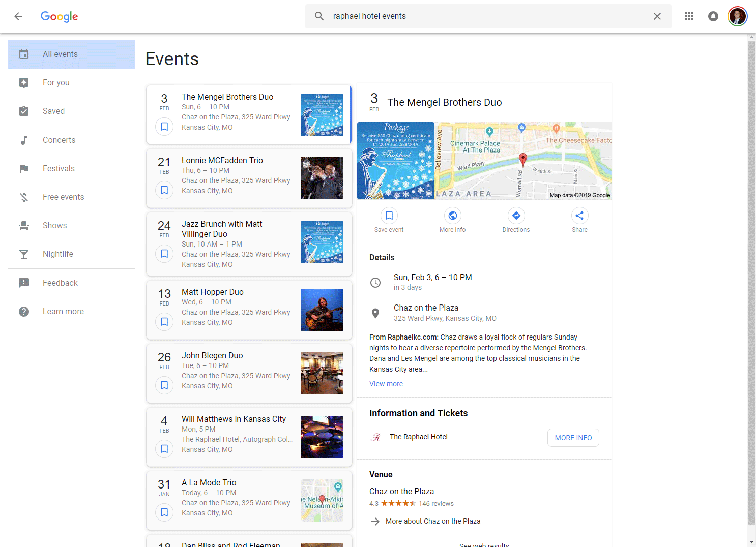Image resolution: width=756 pixels, height=549 pixels.
Task: Open Will Matthews in Kansas City title
Action: 234,419
